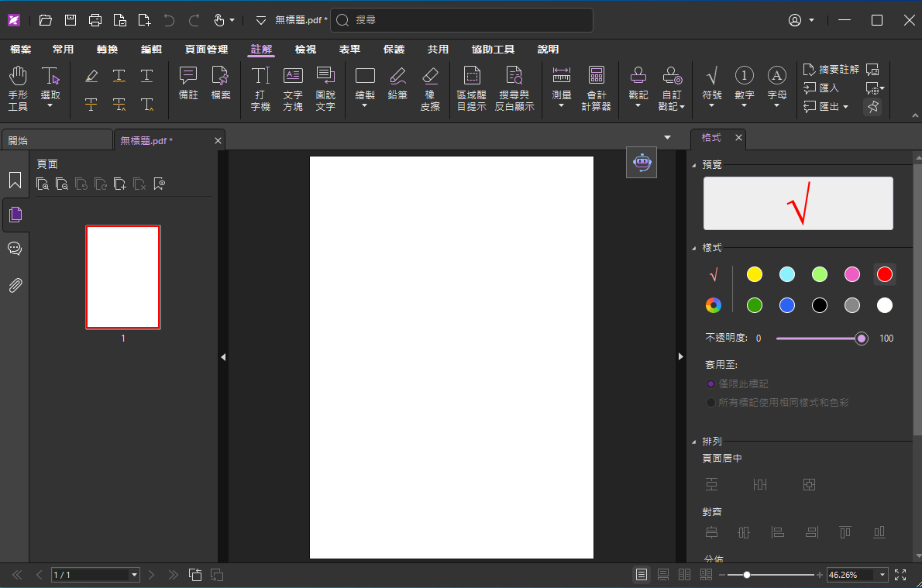The width and height of the screenshot is (922, 588).
Task: Click 摘要註解 button
Action: point(831,70)
